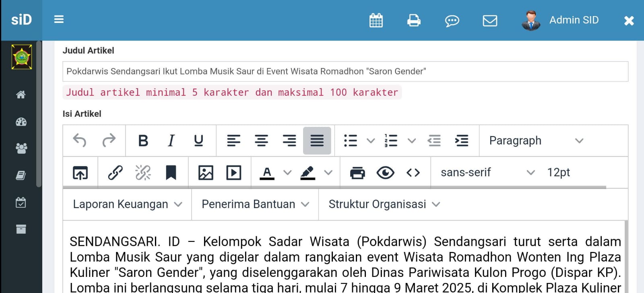Toggle underline formatting
Image resolution: width=644 pixels, height=293 pixels.
(198, 140)
